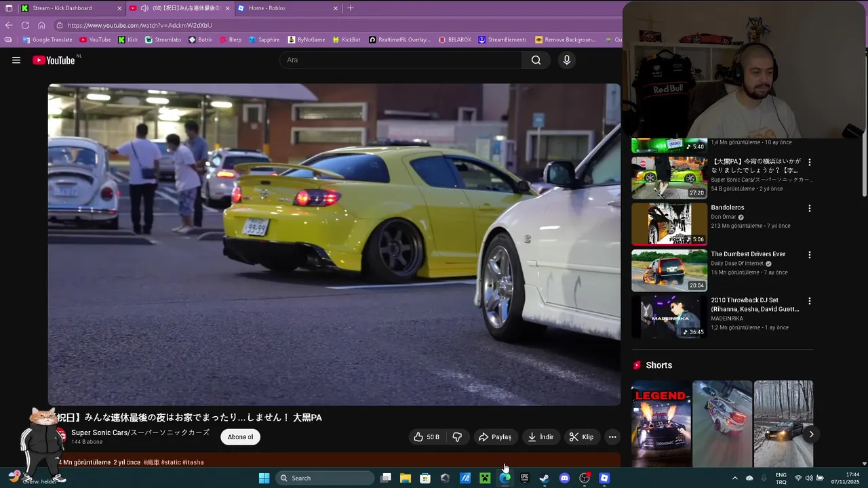
Task: Open the 27:20 大黒PA video thumbnail
Action: click(x=669, y=178)
